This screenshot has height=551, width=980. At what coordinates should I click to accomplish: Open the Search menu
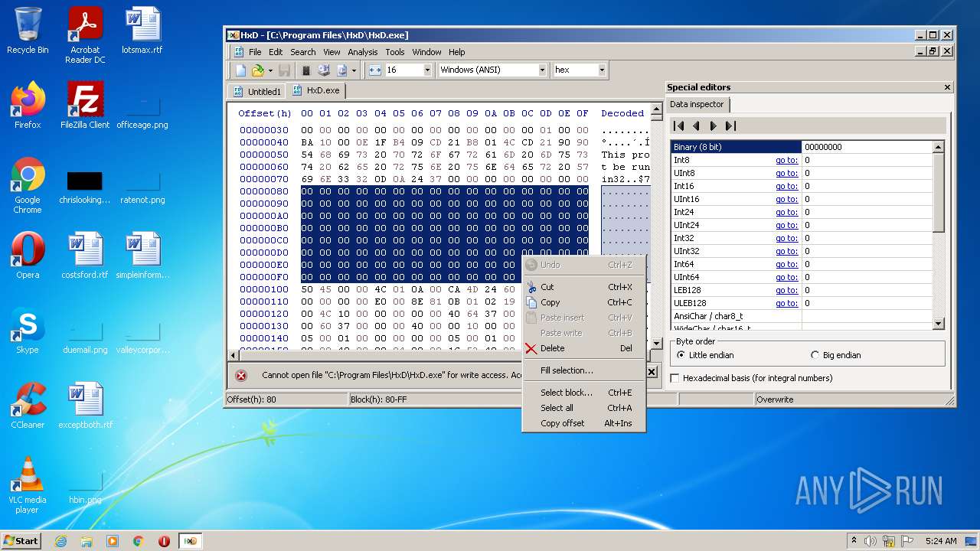click(302, 52)
